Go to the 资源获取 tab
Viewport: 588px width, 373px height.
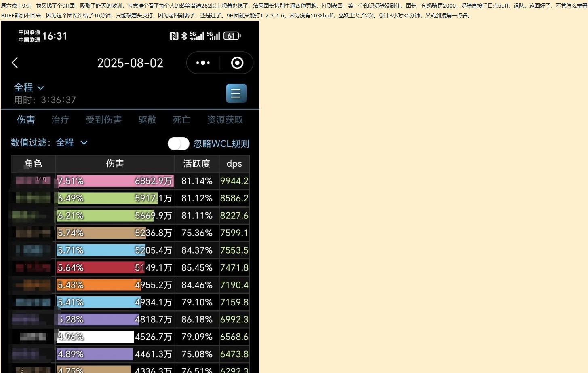225,120
